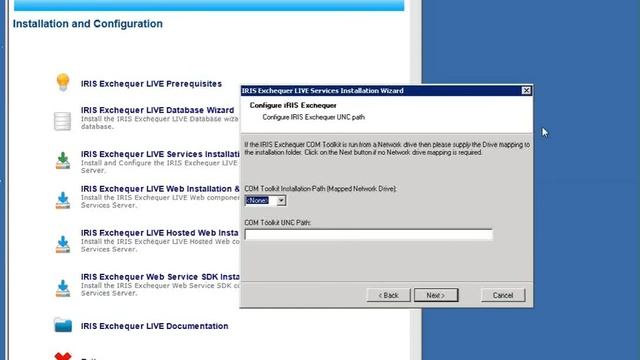The image size is (640, 360).
Task: Click the Web Service SDK description text
Action: (160, 289)
